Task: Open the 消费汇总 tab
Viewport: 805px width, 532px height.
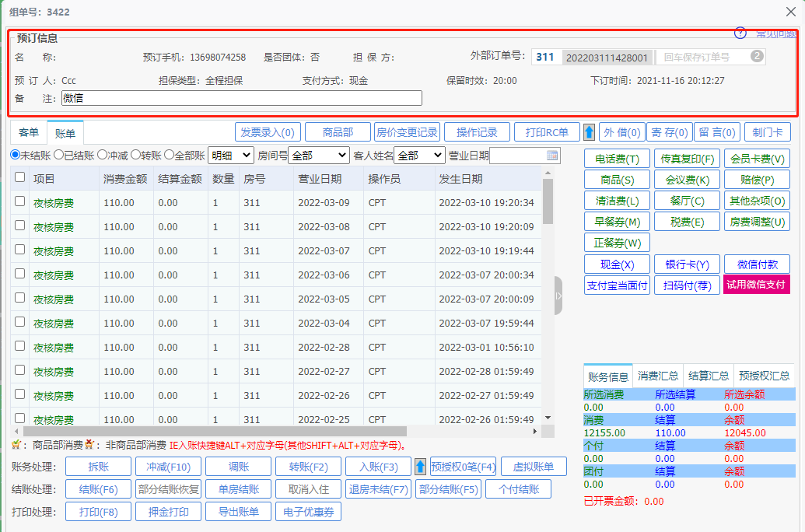Action: click(658, 376)
